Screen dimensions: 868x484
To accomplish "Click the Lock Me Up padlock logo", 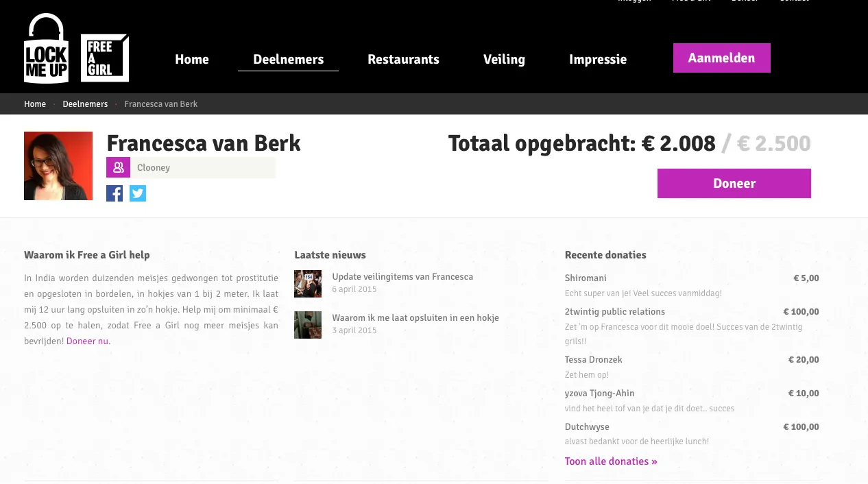I will (x=46, y=49).
